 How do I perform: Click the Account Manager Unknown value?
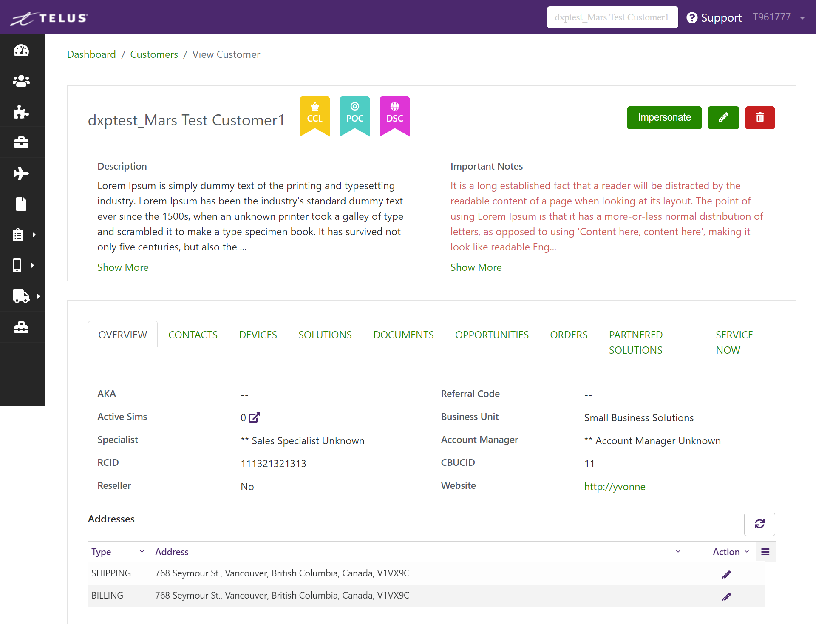[652, 441]
